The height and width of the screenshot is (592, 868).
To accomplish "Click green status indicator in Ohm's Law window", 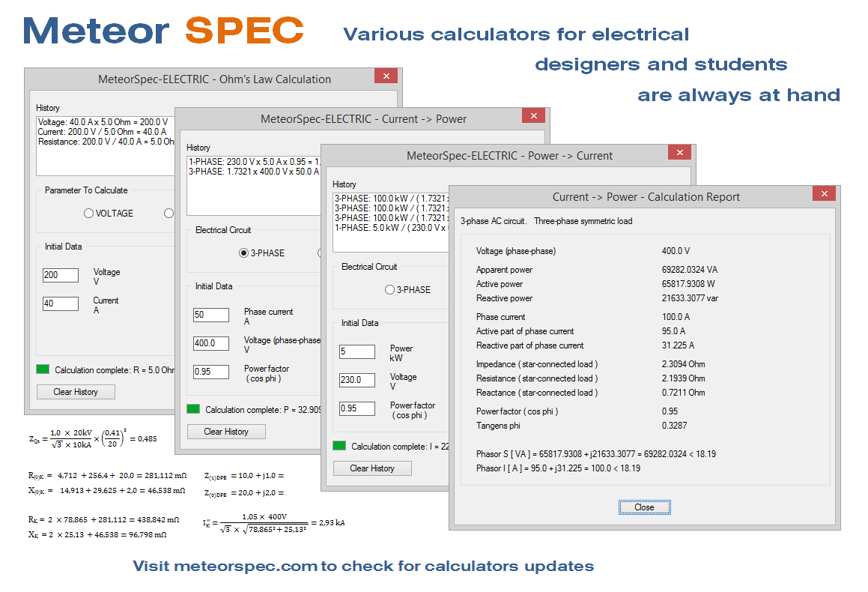I will click(43, 369).
